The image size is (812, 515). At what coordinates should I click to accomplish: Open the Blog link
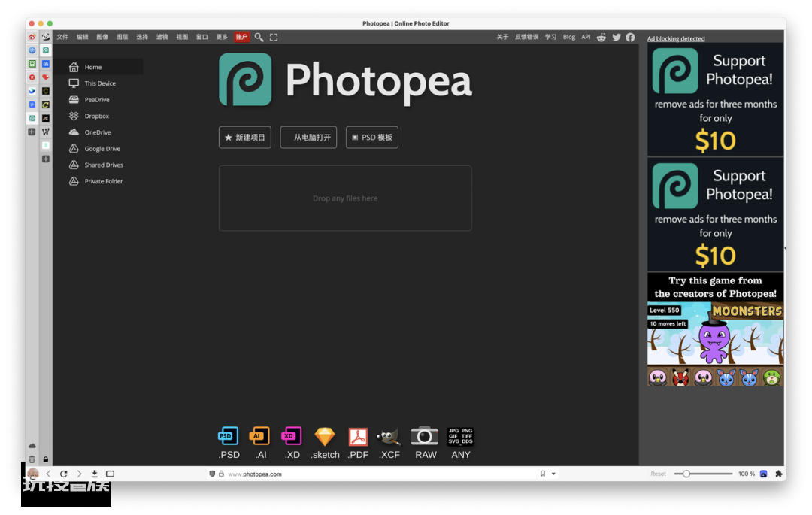[x=568, y=38]
